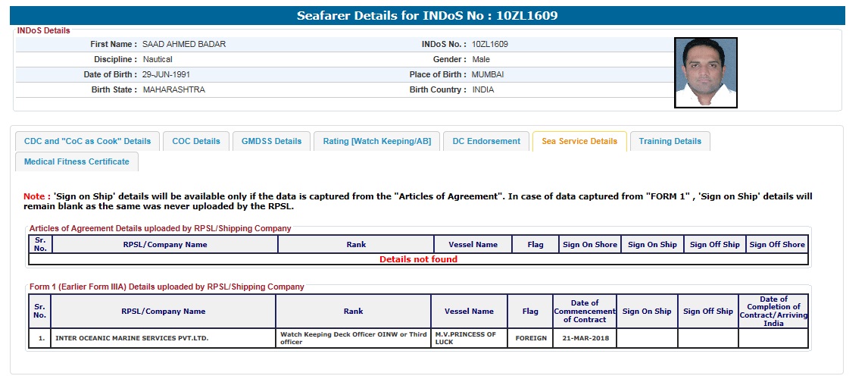
Task: Click the Watch Keeping Deck Officer rank cell
Action: pos(354,338)
